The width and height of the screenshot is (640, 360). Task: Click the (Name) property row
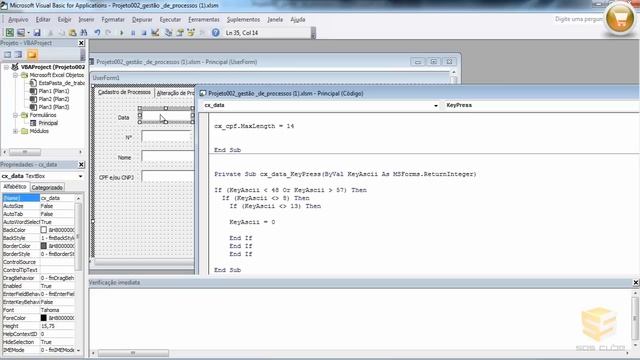pyautogui.click(x=38, y=198)
